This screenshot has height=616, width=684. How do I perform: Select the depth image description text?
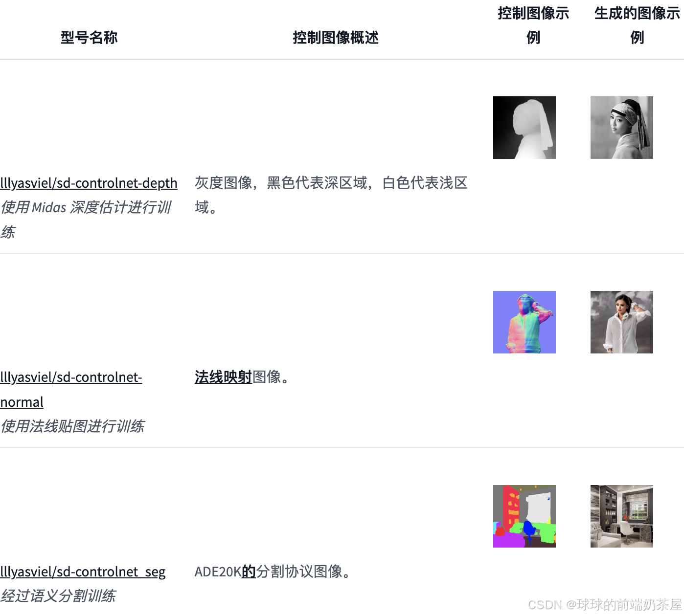click(331, 195)
